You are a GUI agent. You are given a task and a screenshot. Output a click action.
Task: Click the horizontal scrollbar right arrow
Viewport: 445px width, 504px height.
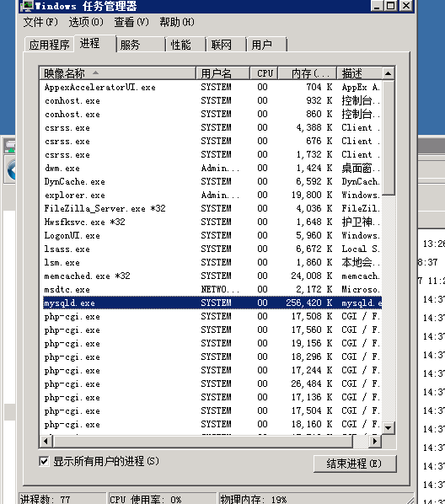(x=375, y=441)
